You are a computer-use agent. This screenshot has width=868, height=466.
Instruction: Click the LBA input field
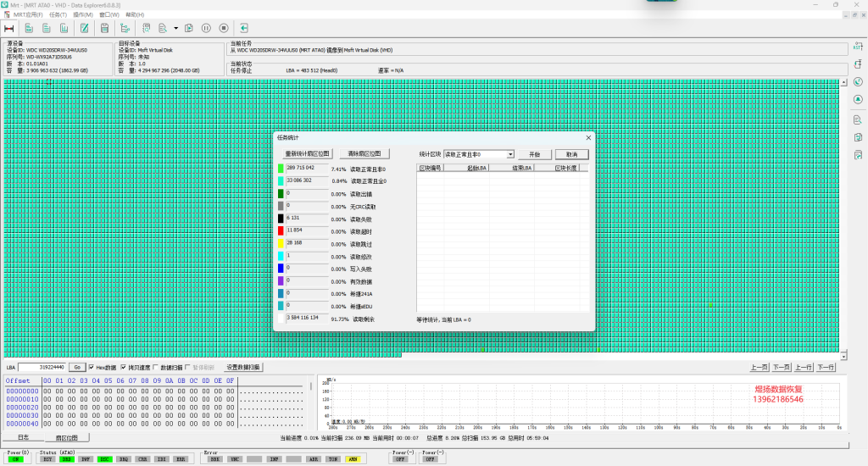(42, 367)
